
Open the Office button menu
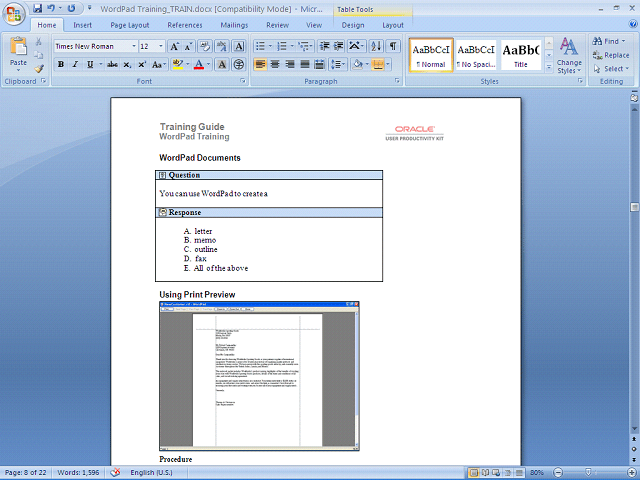(x=13, y=14)
